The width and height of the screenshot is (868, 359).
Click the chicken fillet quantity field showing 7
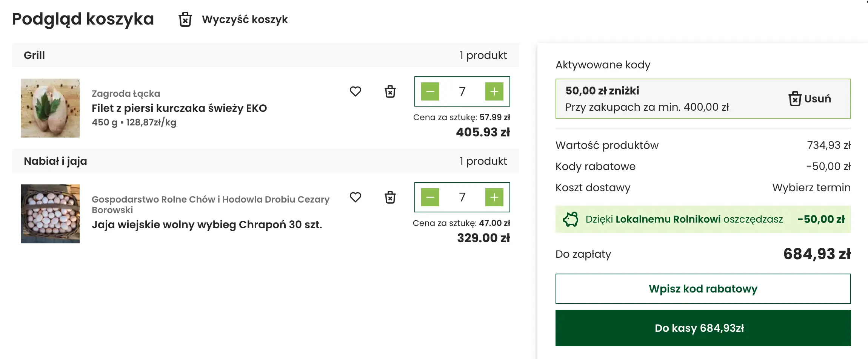[x=462, y=91]
